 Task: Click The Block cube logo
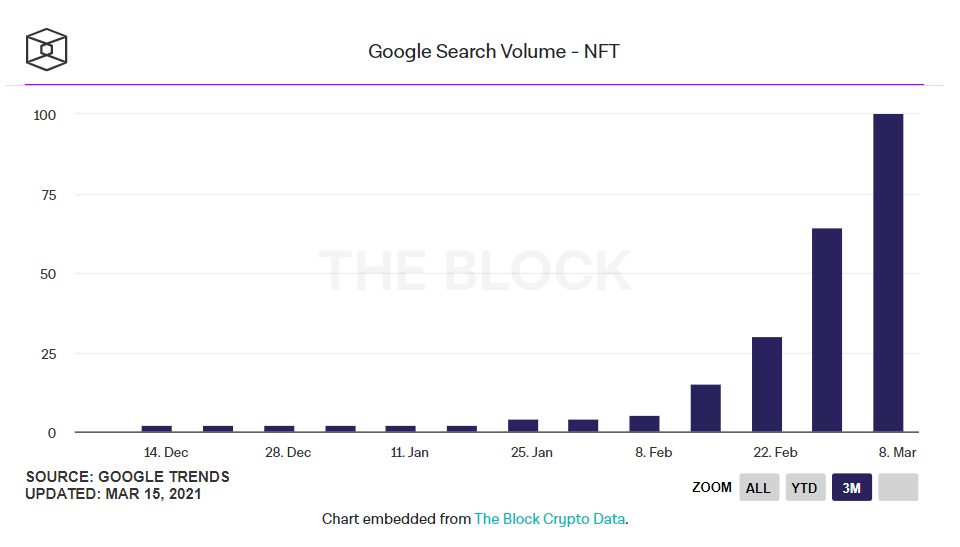tap(46, 50)
